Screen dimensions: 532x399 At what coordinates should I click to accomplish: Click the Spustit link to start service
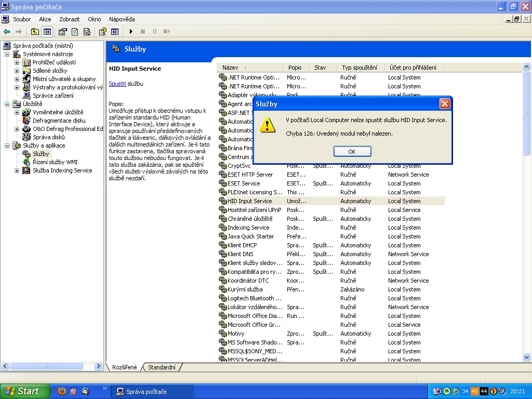coord(117,84)
